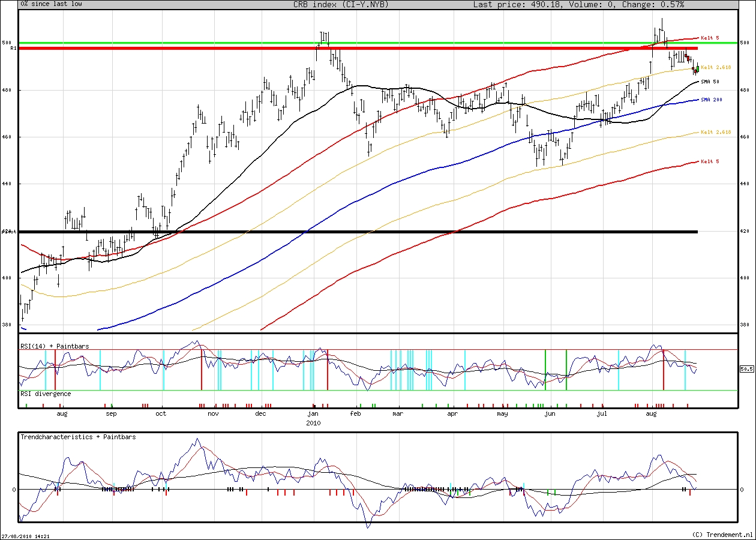Select the lower Kelt 5 band label
The image size is (756, 540).
click(x=709, y=161)
